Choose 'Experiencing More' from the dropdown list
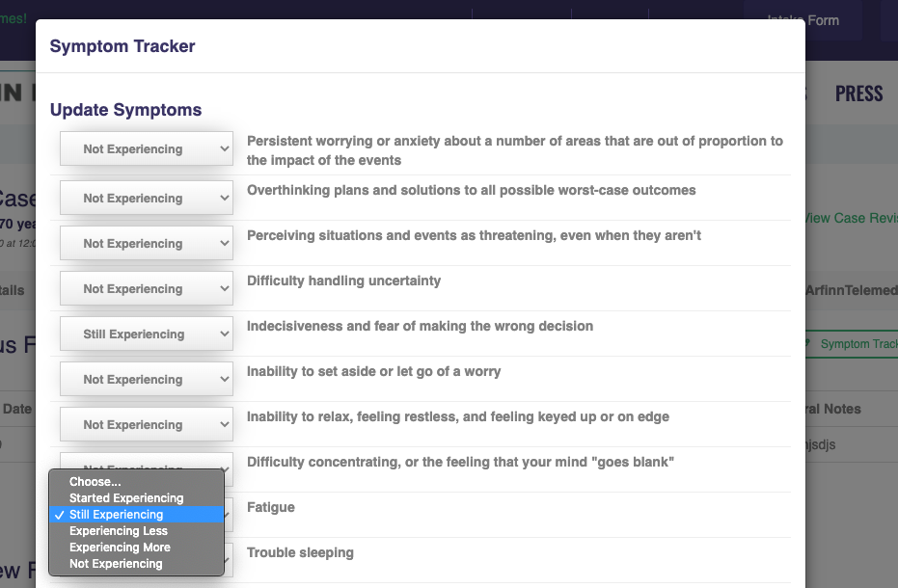Screen dimensions: 898x588 (120, 548)
